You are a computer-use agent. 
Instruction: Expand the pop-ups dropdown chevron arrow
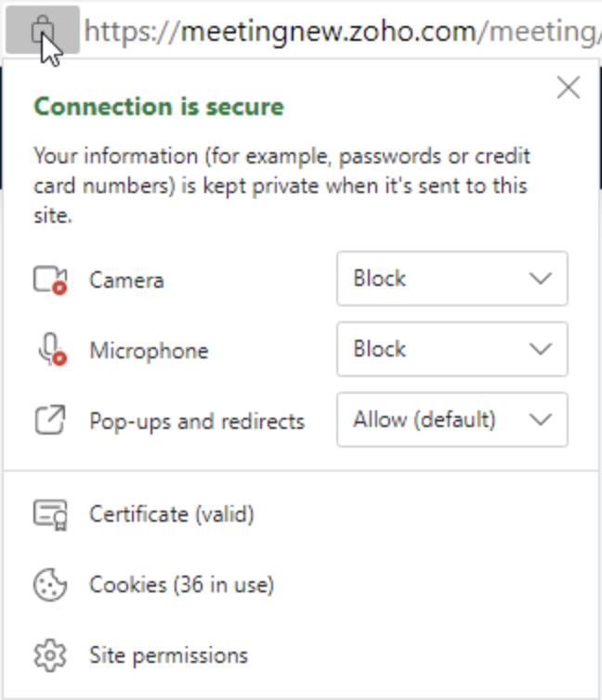540,420
